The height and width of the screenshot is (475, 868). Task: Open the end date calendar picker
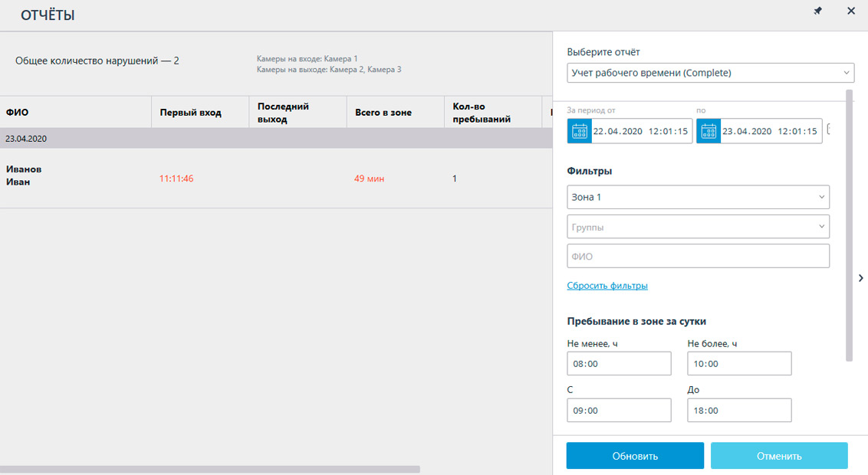[709, 131]
